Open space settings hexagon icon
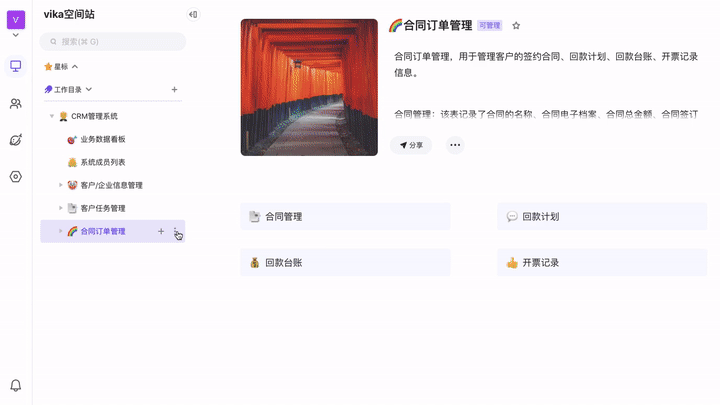This screenshot has height=405, width=720. tap(15, 177)
